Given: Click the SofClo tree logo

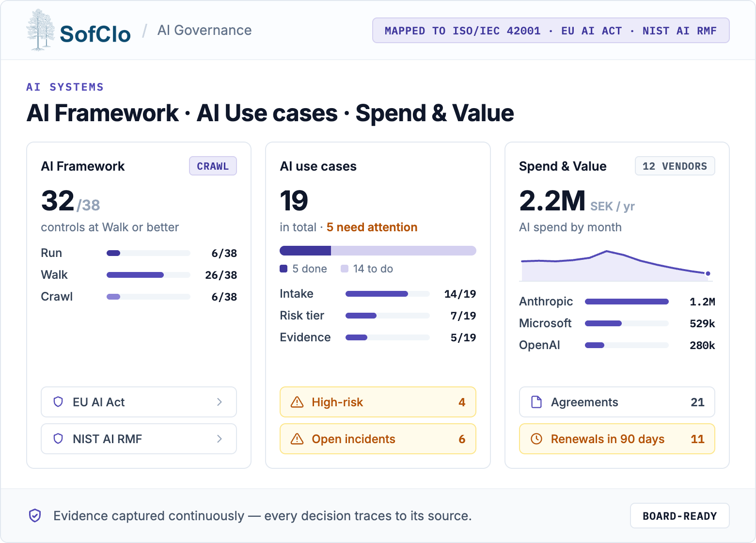Looking at the screenshot, I should (x=40, y=30).
